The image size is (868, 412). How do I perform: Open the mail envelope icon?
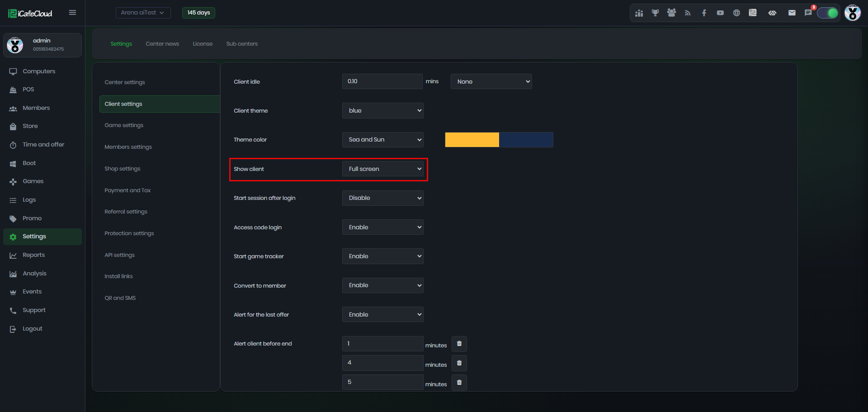792,13
